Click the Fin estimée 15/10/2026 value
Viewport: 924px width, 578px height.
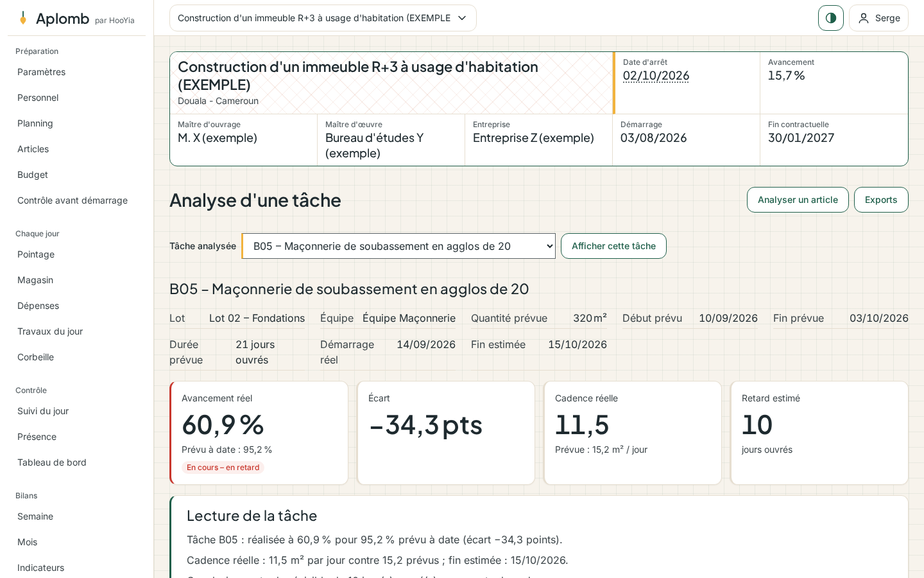pyautogui.click(x=577, y=344)
